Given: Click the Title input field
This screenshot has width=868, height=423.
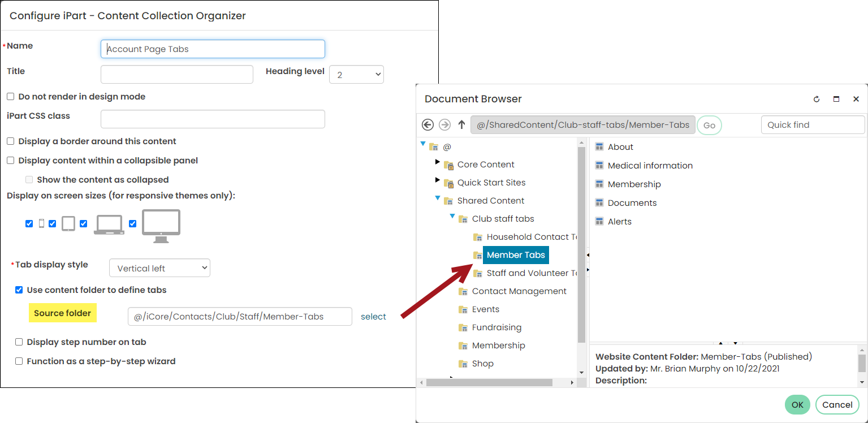Looking at the screenshot, I should pyautogui.click(x=177, y=75).
